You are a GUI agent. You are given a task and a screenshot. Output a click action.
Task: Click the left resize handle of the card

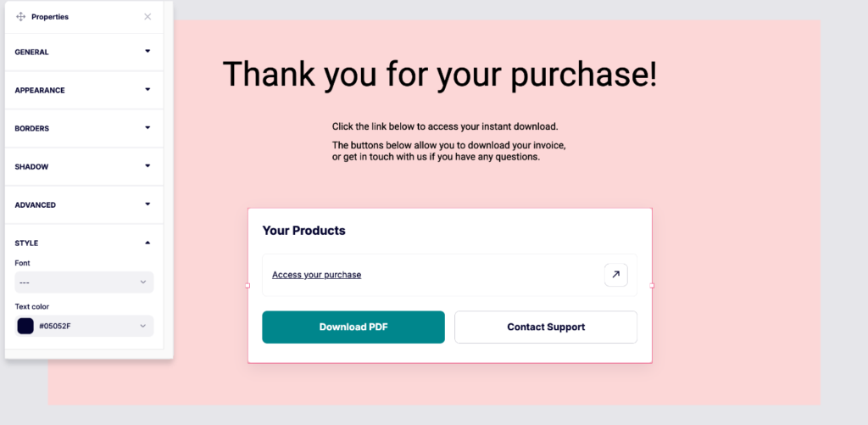coord(248,286)
